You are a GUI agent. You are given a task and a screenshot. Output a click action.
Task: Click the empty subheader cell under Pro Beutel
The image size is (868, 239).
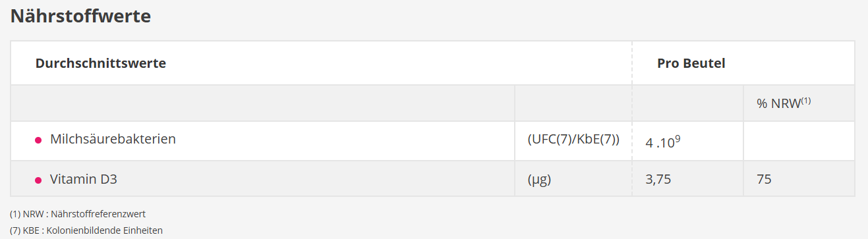(x=687, y=103)
